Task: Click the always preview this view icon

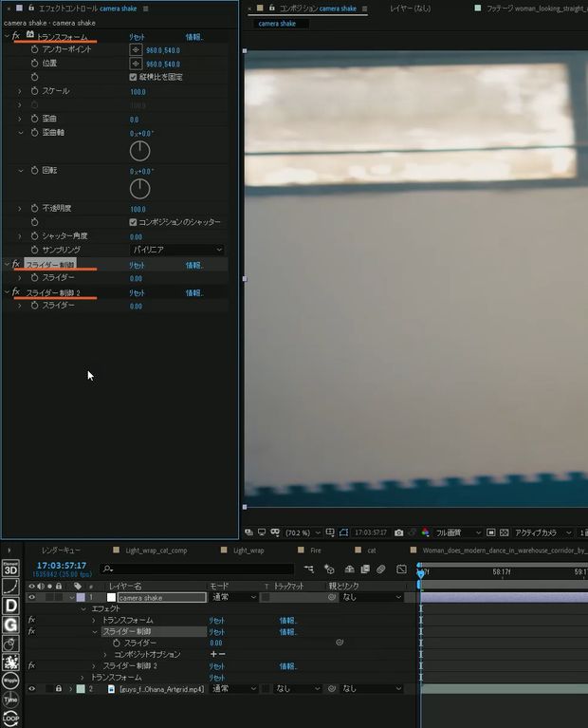Action: [x=249, y=532]
